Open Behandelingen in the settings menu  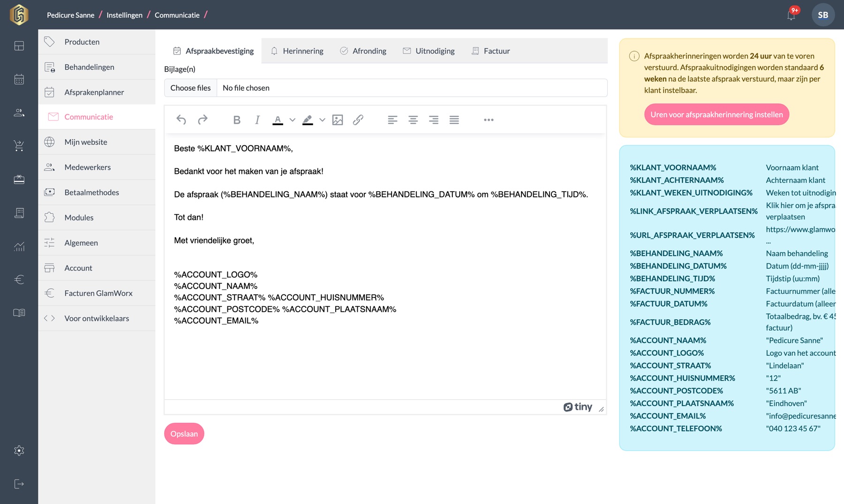[97, 67]
